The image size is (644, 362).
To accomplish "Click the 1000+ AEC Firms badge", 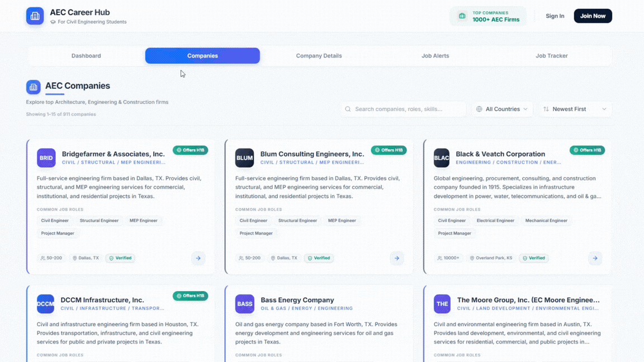I will tap(488, 16).
